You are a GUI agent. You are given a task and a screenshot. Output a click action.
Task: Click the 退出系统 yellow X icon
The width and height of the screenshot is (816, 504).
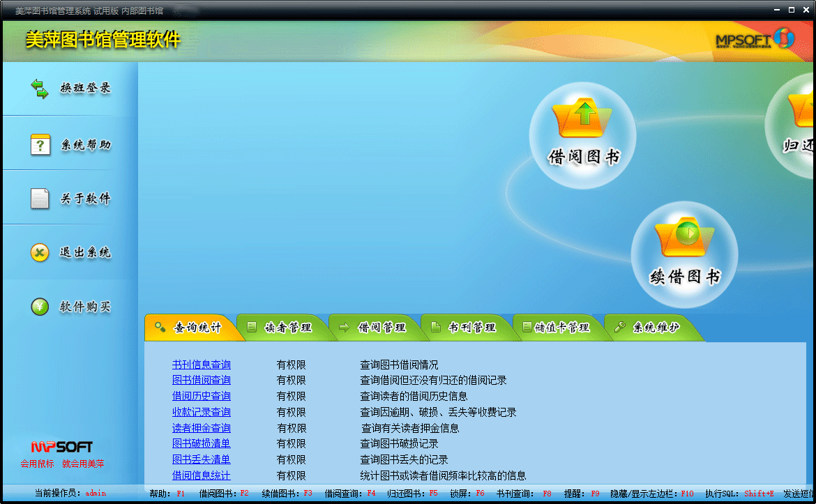pyautogui.click(x=40, y=253)
